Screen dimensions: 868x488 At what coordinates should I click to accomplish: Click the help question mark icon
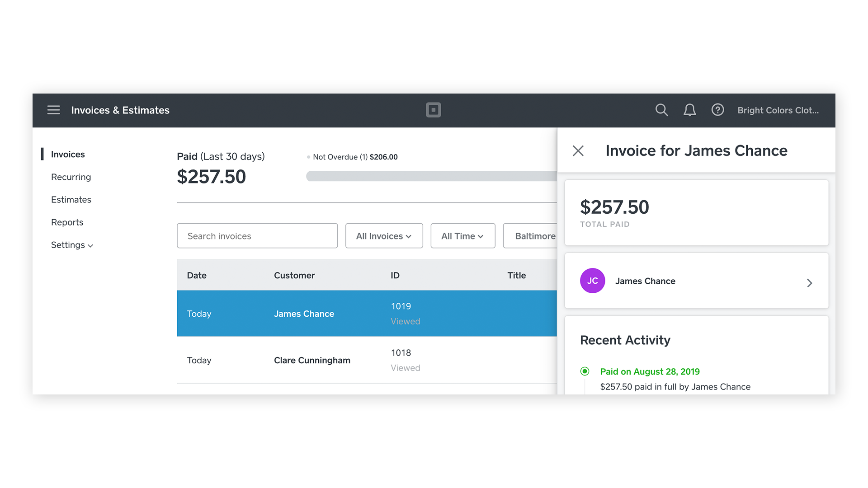pos(717,110)
